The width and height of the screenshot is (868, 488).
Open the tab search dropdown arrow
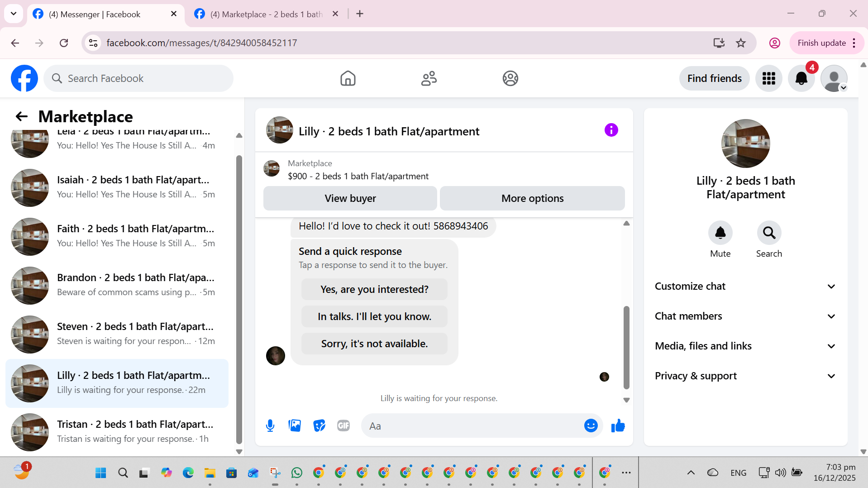point(14,14)
